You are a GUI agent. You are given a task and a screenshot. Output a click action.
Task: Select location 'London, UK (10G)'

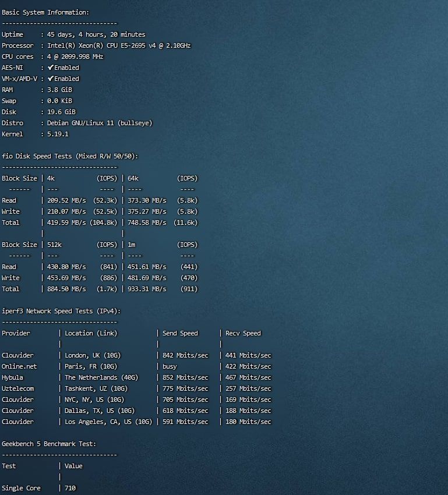click(93, 355)
